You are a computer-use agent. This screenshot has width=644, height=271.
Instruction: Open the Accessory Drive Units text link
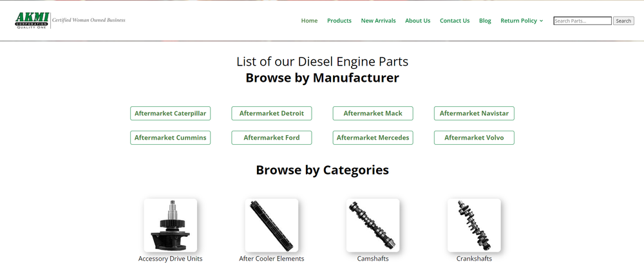pos(171,259)
